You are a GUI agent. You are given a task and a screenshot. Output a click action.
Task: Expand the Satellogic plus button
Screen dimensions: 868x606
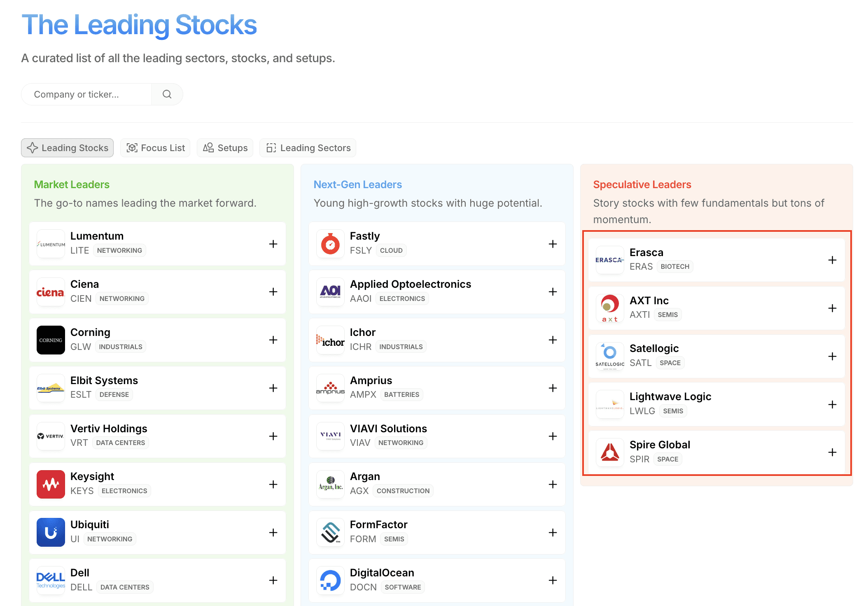tap(832, 356)
